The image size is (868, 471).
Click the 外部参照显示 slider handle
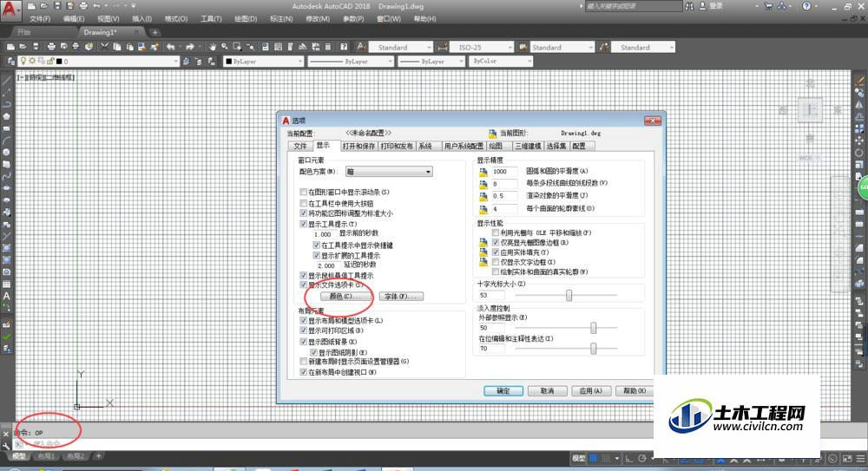click(594, 328)
